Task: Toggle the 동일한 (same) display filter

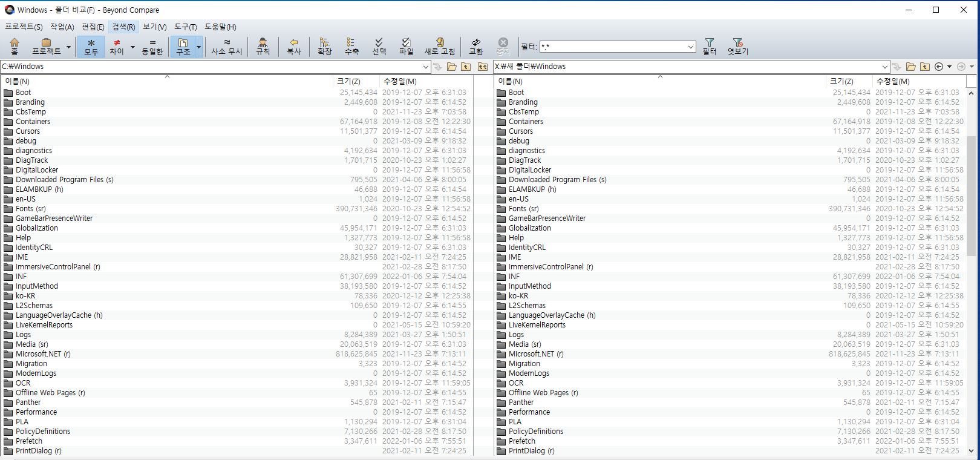Action: (152, 47)
